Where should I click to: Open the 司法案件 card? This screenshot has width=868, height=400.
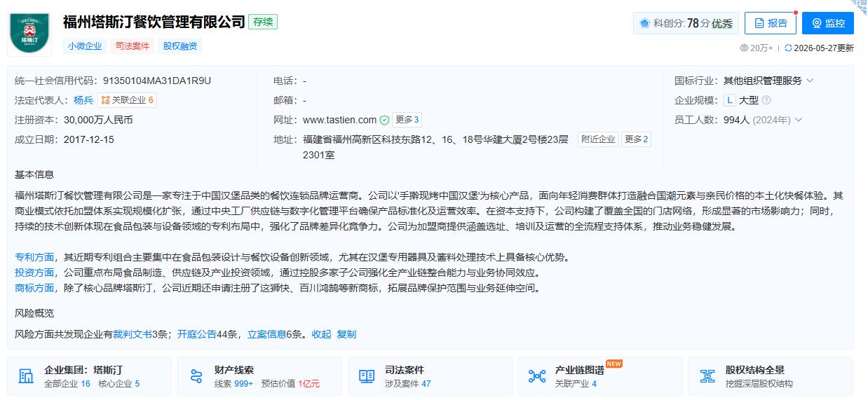(x=430, y=376)
